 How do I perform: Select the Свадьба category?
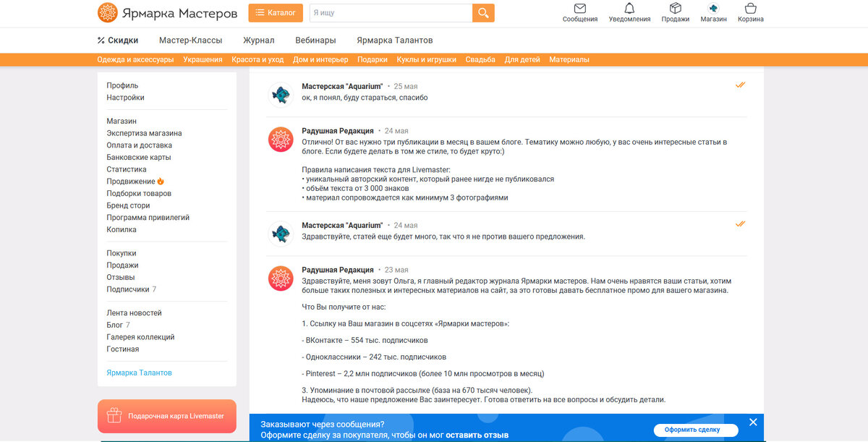click(x=480, y=59)
